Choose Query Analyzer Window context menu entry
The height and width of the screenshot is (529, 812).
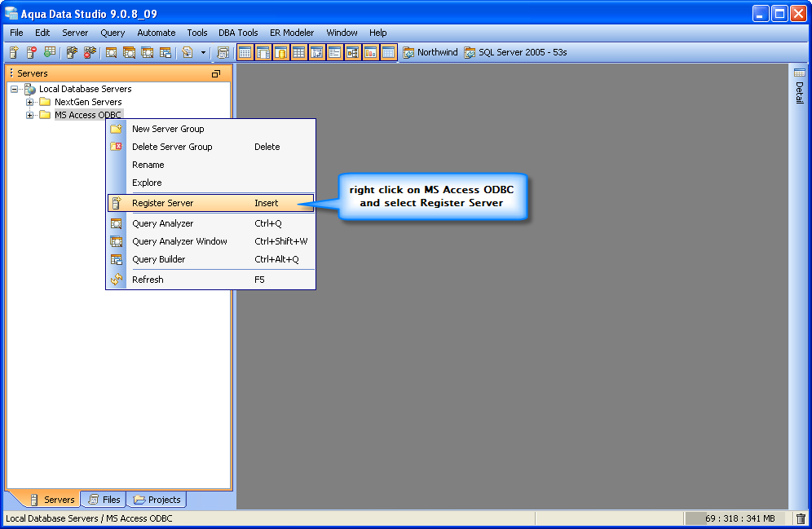point(211,241)
